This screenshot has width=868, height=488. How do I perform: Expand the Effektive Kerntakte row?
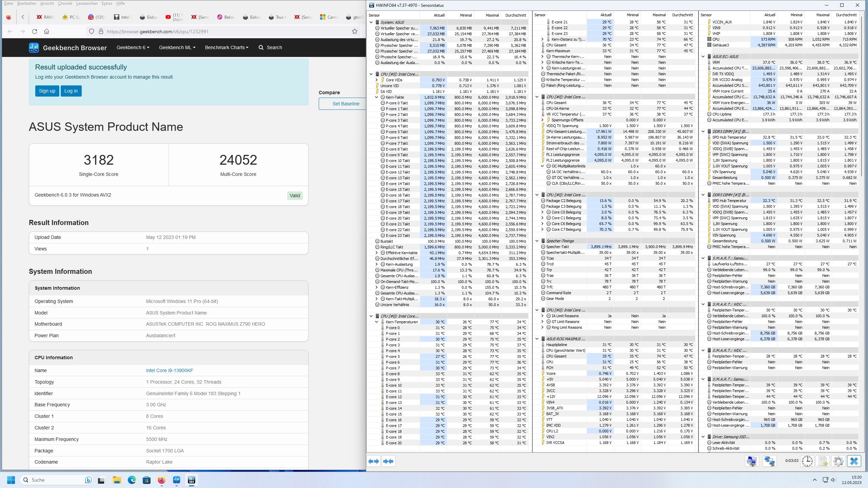(376, 253)
